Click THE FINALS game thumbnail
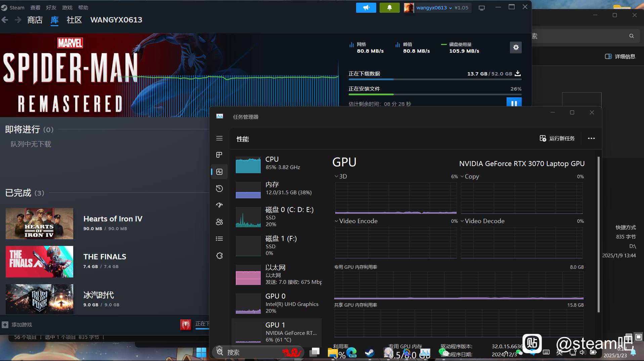 pos(39,262)
